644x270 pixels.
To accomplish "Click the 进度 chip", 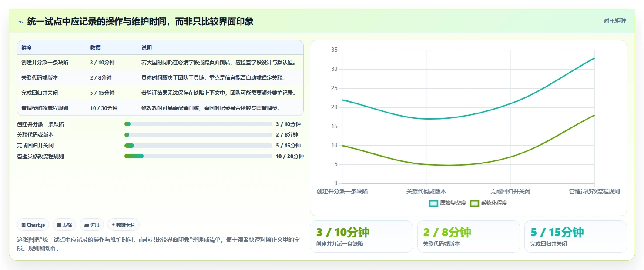I will pos(92,225).
